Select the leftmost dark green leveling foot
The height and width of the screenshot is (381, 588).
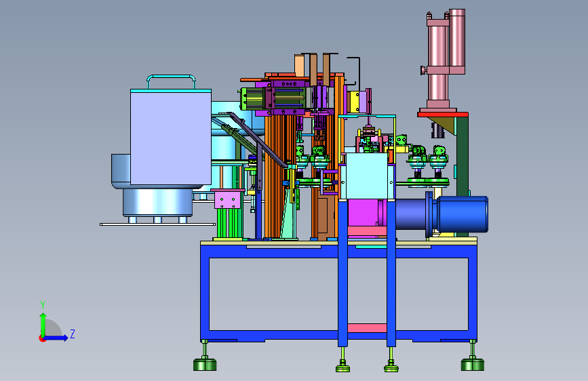pos(205,365)
